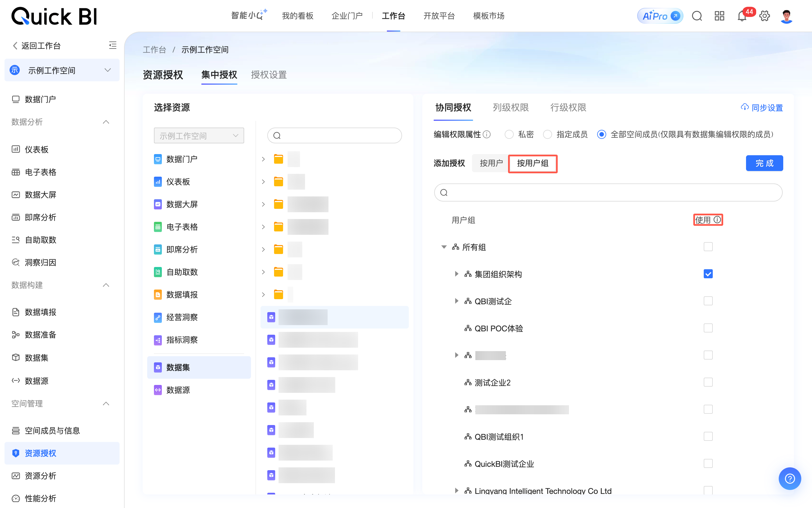812x508 pixels.
Task: Click the 完成 button
Action: [x=764, y=163]
